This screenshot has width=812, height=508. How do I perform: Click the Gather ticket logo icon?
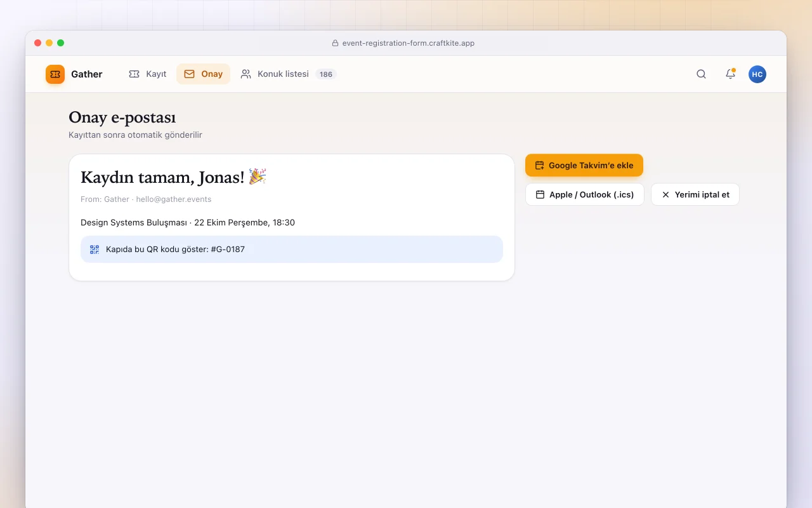coord(55,74)
